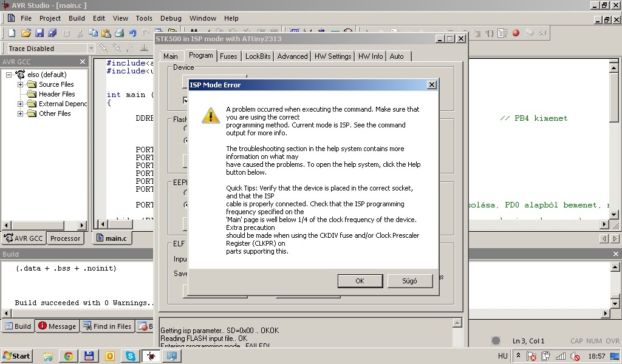Collapse the elso (default) project node
The width and height of the screenshot is (622, 364).
pyautogui.click(x=9, y=75)
